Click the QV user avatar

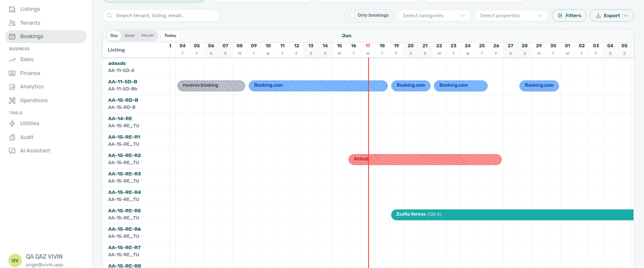tap(15, 260)
